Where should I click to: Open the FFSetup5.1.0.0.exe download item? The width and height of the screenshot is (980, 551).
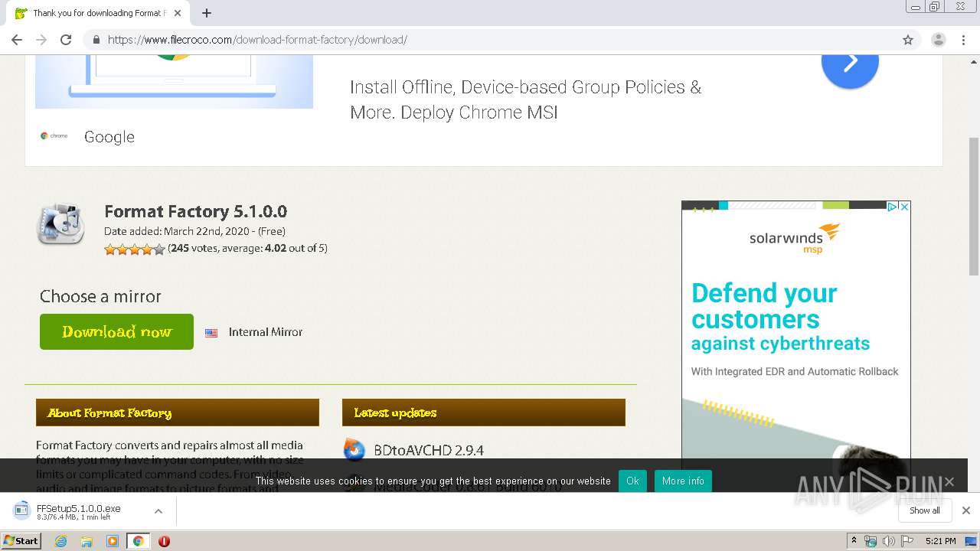point(79,511)
